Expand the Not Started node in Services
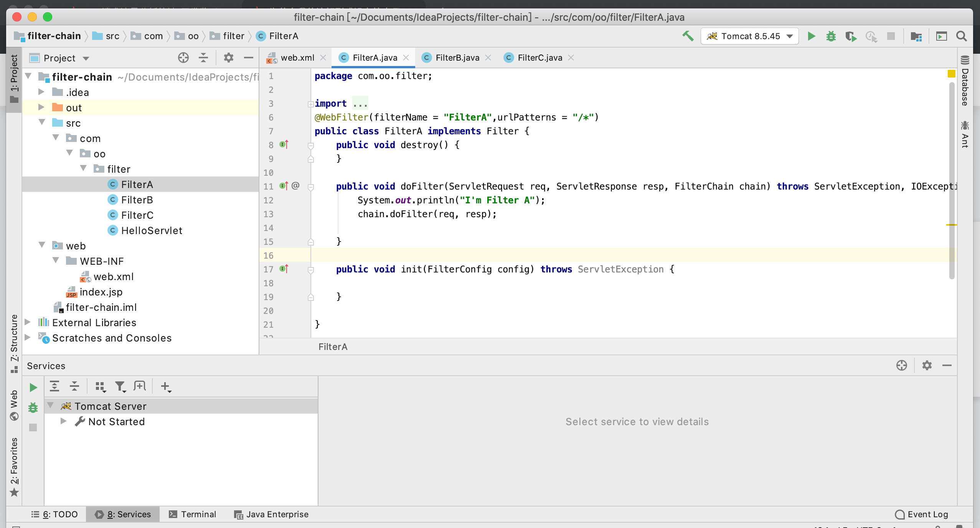This screenshot has width=980, height=528. [x=64, y=421]
